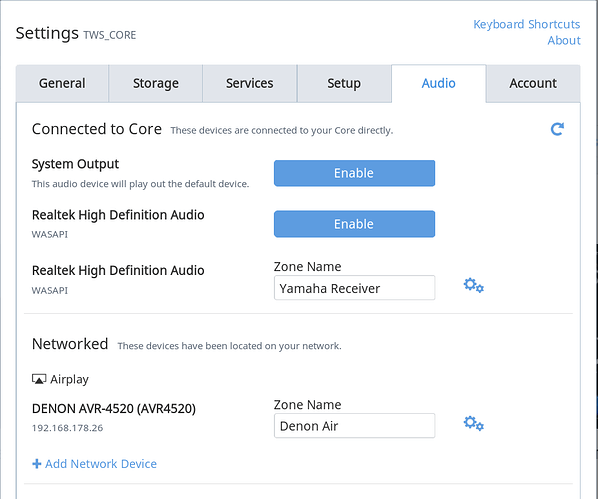The width and height of the screenshot is (598, 499).
Task: Select the Audio tab
Action: (x=439, y=84)
